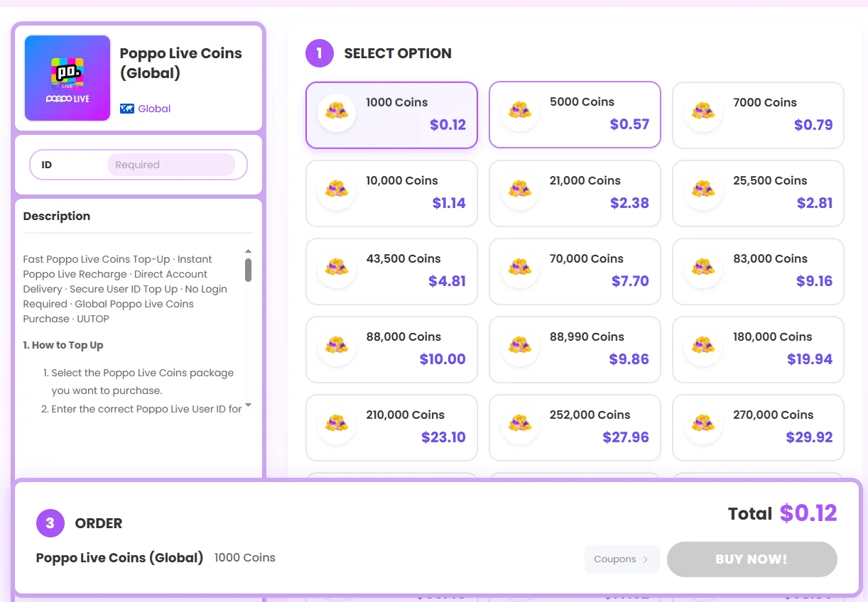Click the coin icon on the 70,000 Coins card
The height and width of the screenshot is (602, 868).
pos(520,268)
